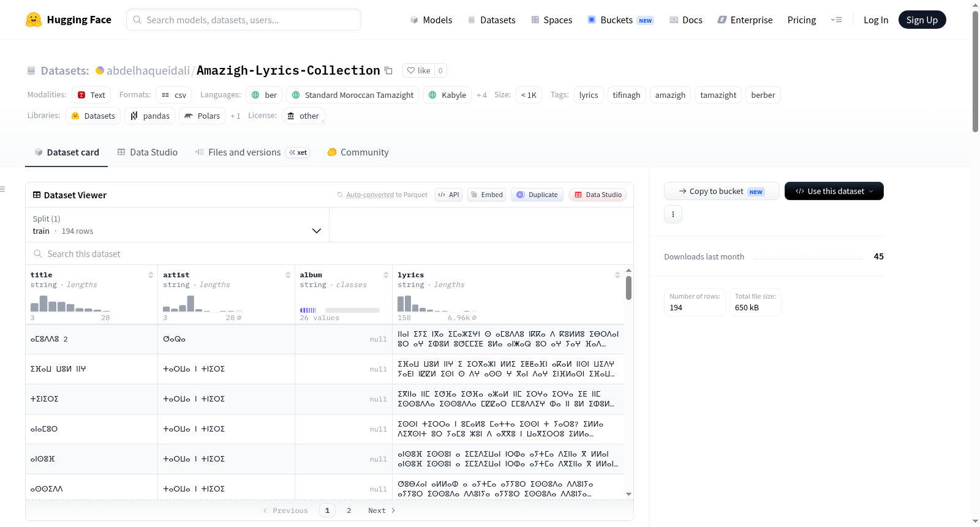The height and width of the screenshot is (527, 980).
Task: Select the tamazight tag
Action: click(718, 95)
